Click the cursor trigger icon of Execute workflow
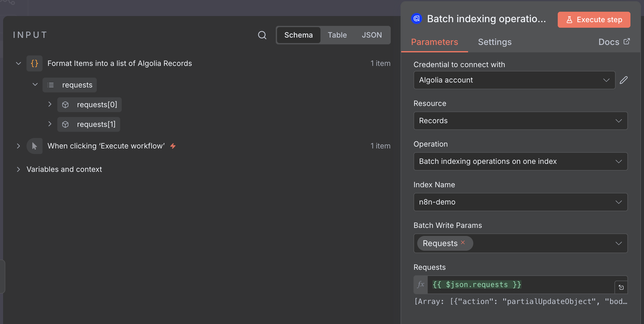 coord(35,146)
